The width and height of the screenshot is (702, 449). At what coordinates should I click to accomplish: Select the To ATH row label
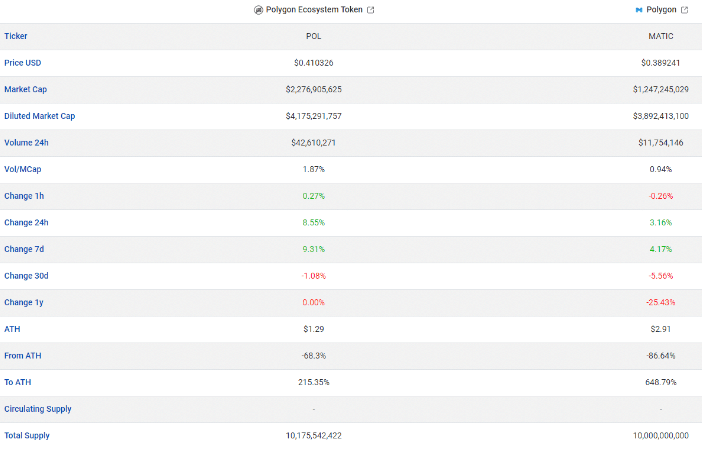[x=17, y=382]
